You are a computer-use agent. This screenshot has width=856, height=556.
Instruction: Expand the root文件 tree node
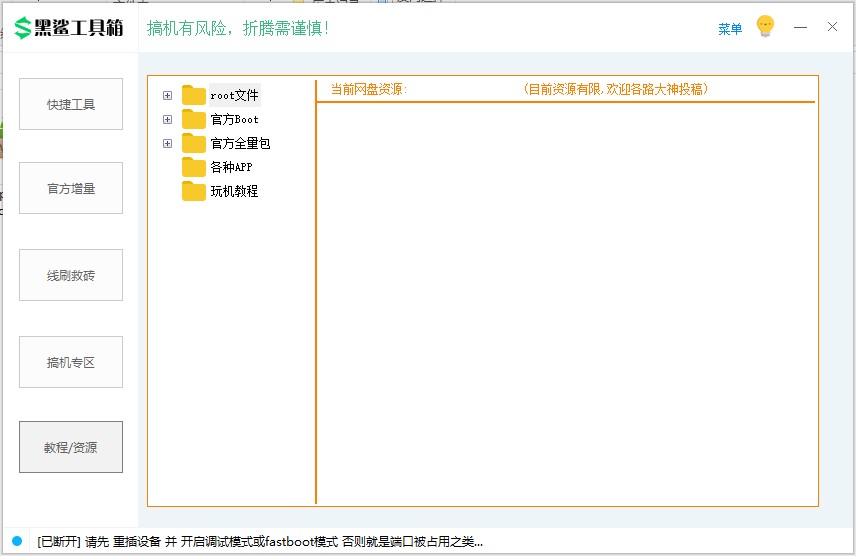pos(168,96)
